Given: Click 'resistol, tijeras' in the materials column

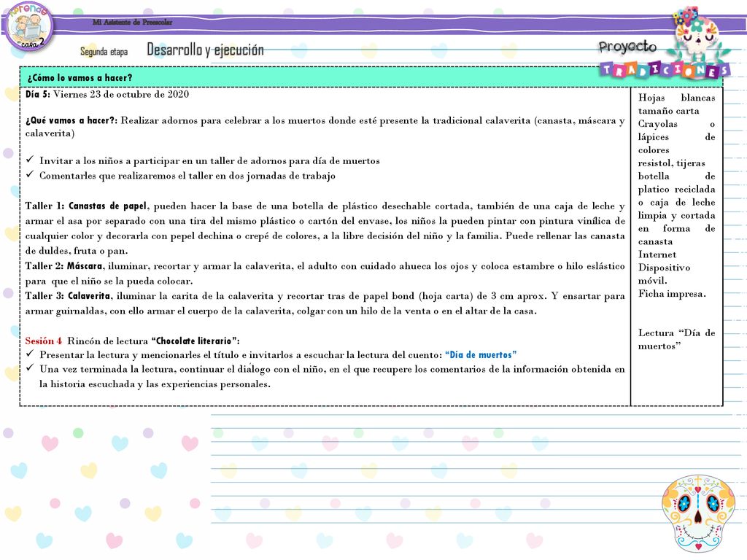Looking at the screenshot, I should point(671,163).
